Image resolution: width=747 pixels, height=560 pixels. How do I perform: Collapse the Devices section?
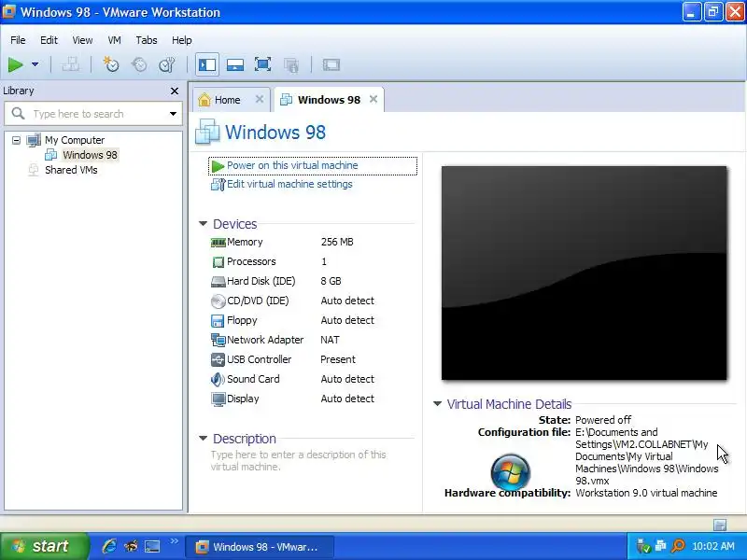pyautogui.click(x=203, y=223)
